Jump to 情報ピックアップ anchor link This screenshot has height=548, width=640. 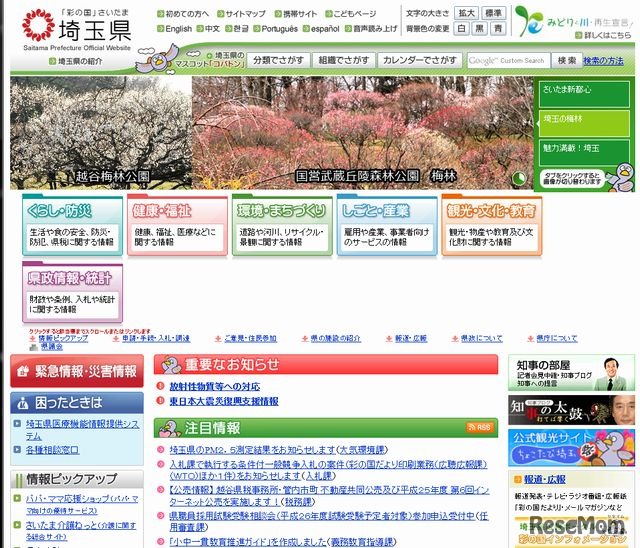point(63,338)
